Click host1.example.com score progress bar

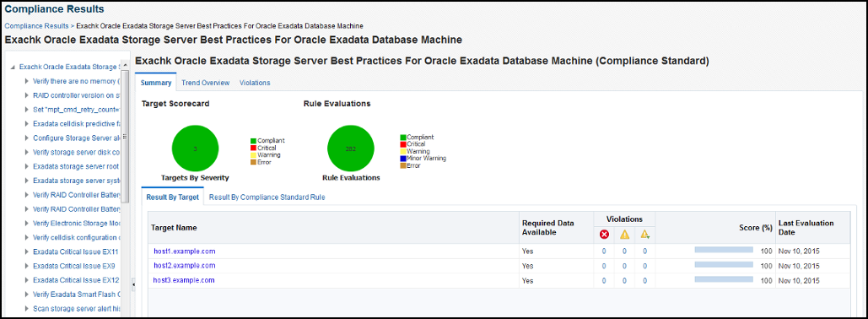(x=724, y=251)
